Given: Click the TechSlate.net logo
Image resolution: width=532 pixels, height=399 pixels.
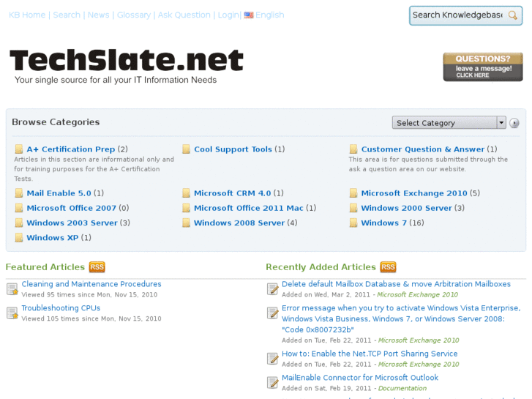Looking at the screenshot, I should coord(126,60).
